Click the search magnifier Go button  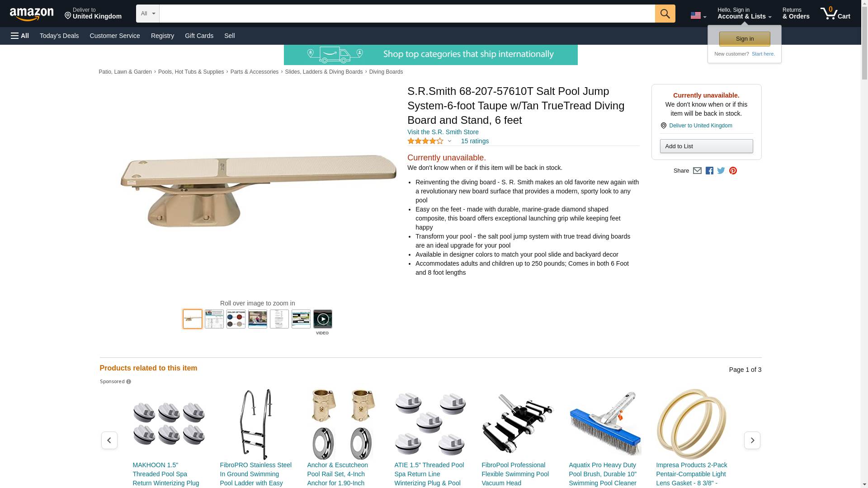[665, 14]
